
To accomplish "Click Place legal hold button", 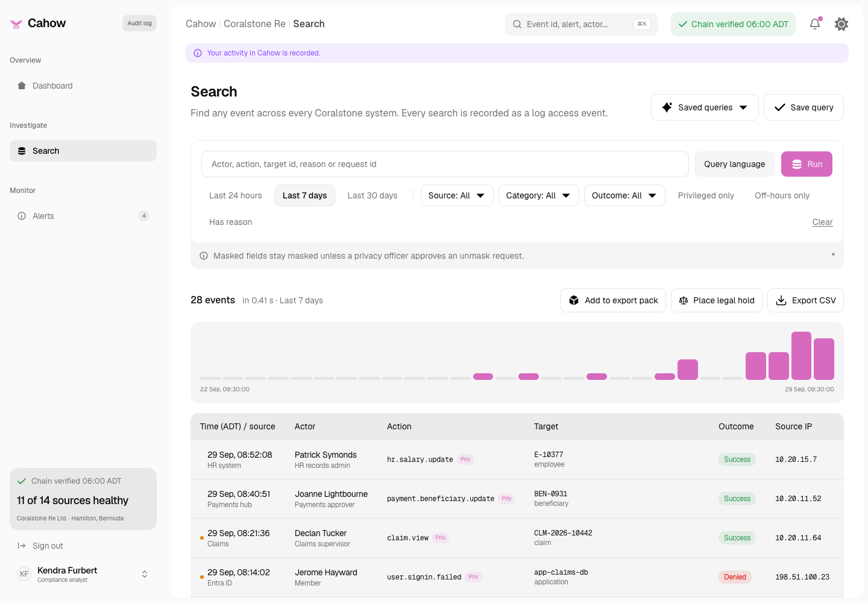I will [717, 300].
